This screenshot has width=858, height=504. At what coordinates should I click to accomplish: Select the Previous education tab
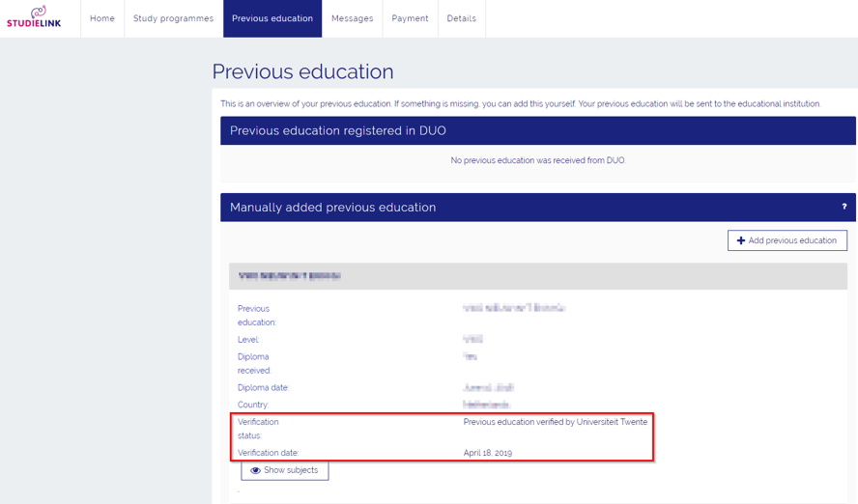coord(272,18)
